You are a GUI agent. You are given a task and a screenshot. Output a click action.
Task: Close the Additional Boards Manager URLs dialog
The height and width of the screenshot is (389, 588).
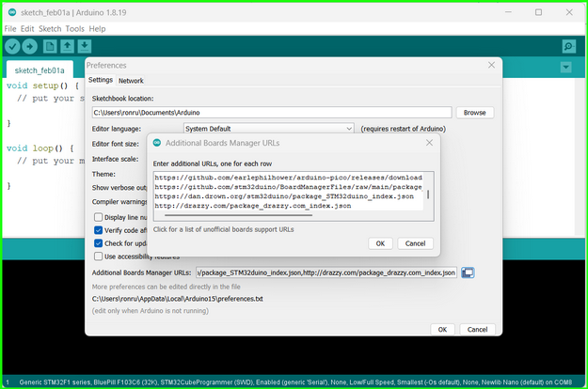tap(429, 143)
